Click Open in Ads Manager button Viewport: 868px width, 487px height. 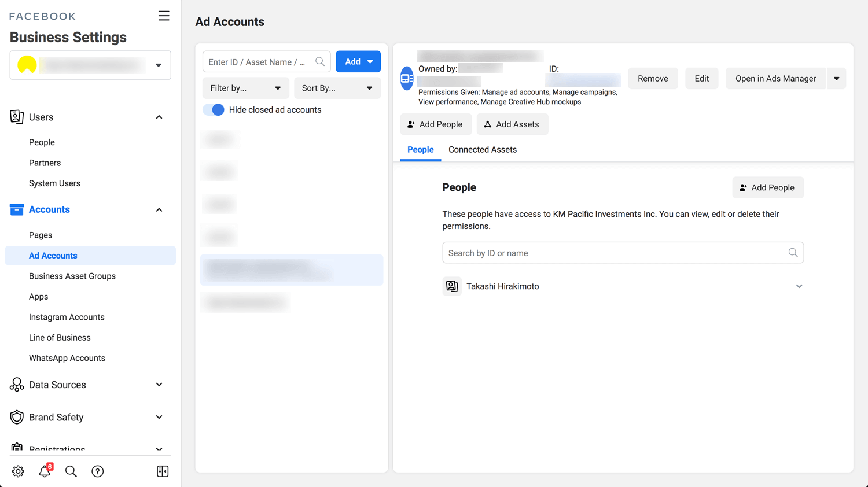tap(776, 79)
